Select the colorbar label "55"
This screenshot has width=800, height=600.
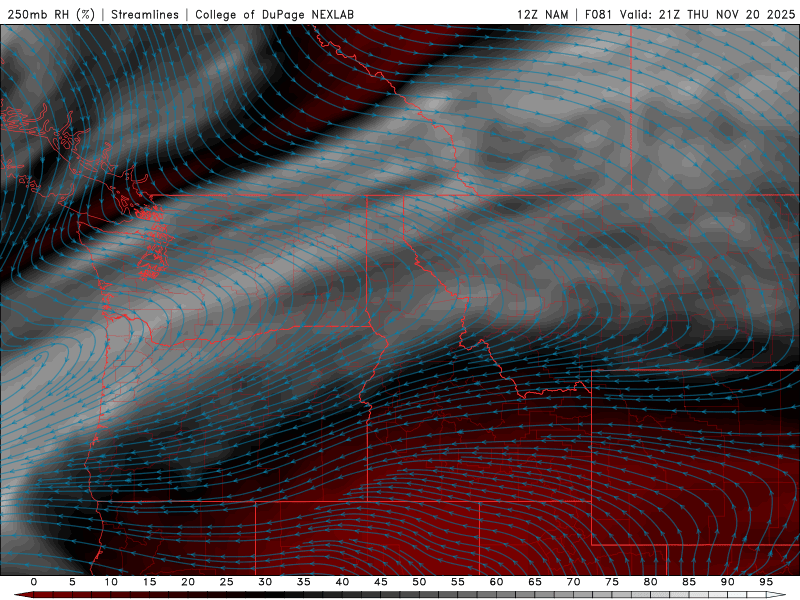(x=458, y=582)
